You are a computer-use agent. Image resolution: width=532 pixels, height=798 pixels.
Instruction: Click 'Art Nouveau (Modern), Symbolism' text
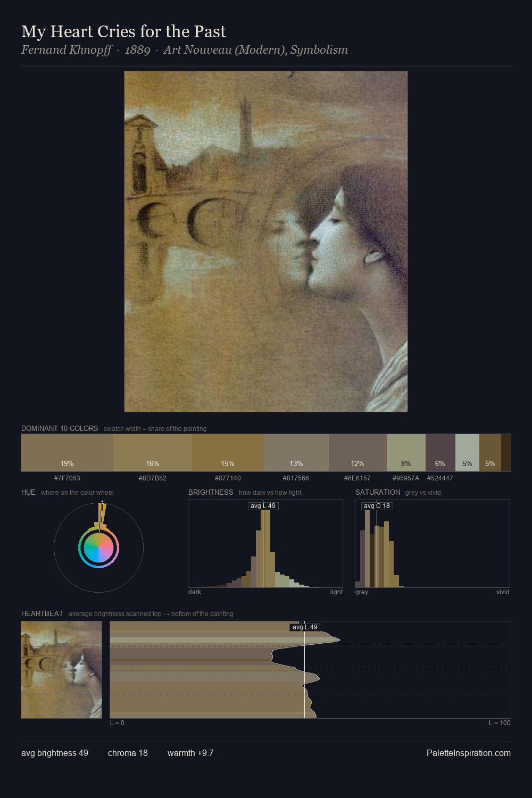pos(256,50)
